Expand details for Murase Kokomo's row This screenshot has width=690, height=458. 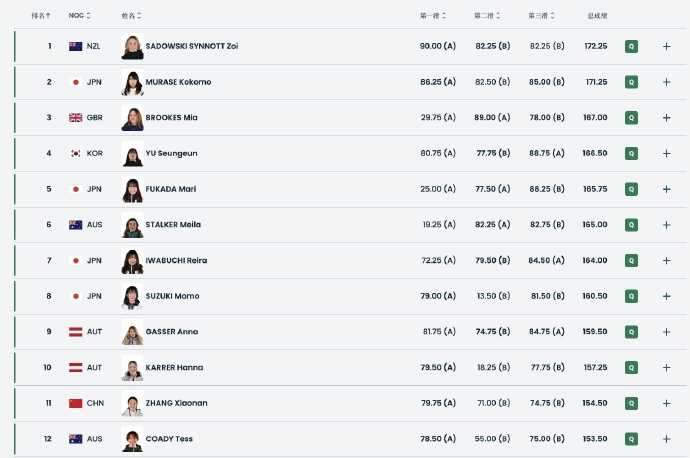[x=666, y=82]
